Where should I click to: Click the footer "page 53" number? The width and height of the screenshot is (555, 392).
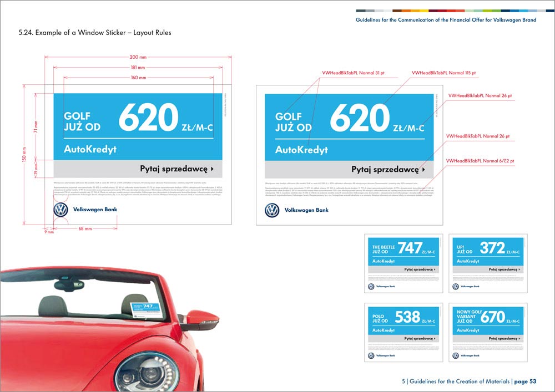pyautogui.click(x=525, y=381)
